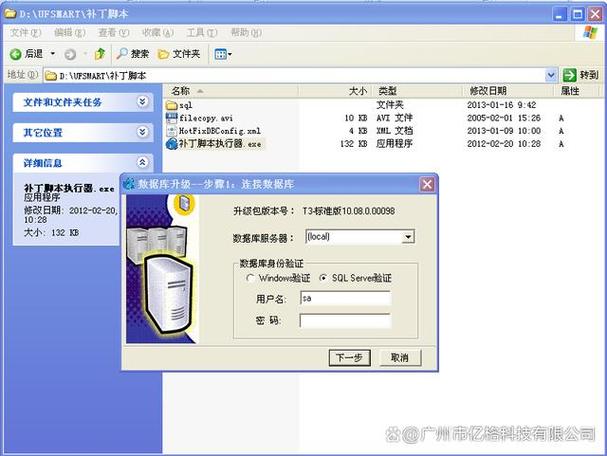Click the folder icon in Explorer title bar
This screenshot has height=456, width=607.
(10, 14)
